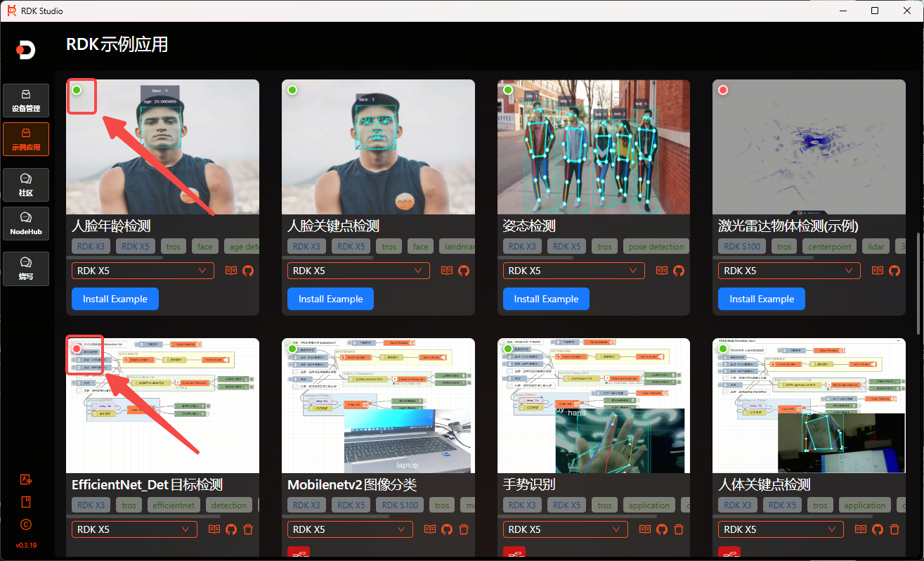Viewport: 924px width, 561px height.
Task: Click green status dot on 人脸年龄检测
Action: click(x=77, y=90)
